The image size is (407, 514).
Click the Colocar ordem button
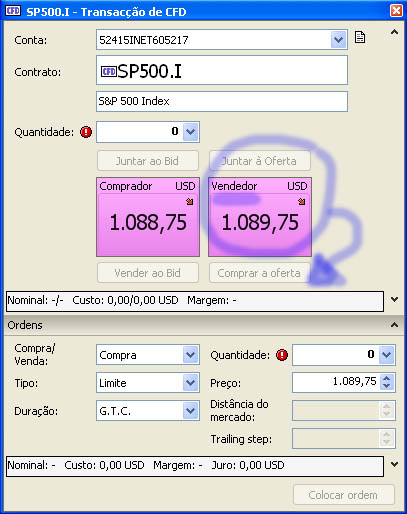pyautogui.click(x=344, y=495)
